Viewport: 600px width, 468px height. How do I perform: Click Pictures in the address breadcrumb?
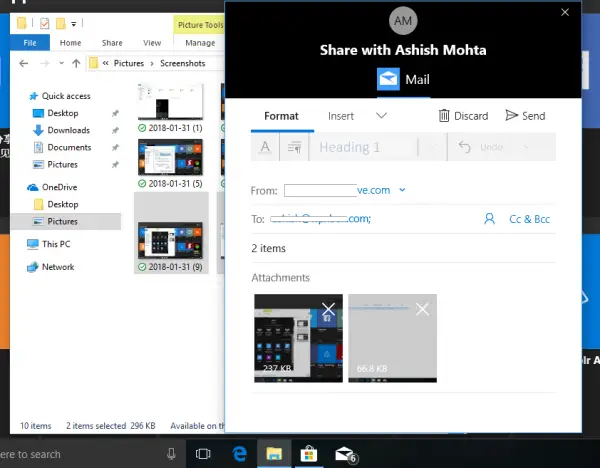point(129,63)
